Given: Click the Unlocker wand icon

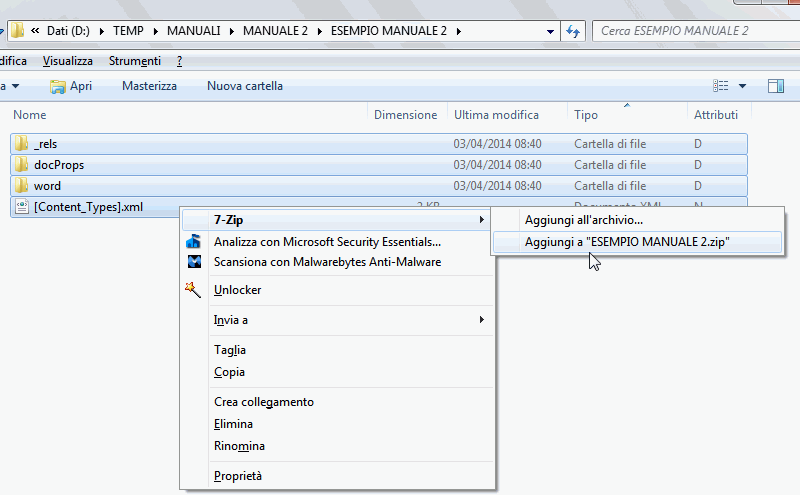Looking at the screenshot, I should click(194, 290).
